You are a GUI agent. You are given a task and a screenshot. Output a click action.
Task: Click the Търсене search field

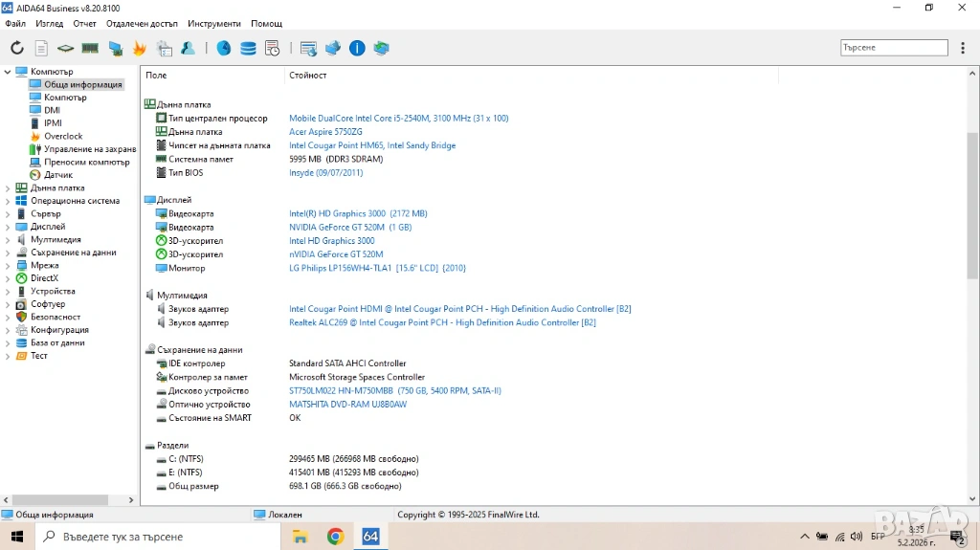(x=893, y=48)
